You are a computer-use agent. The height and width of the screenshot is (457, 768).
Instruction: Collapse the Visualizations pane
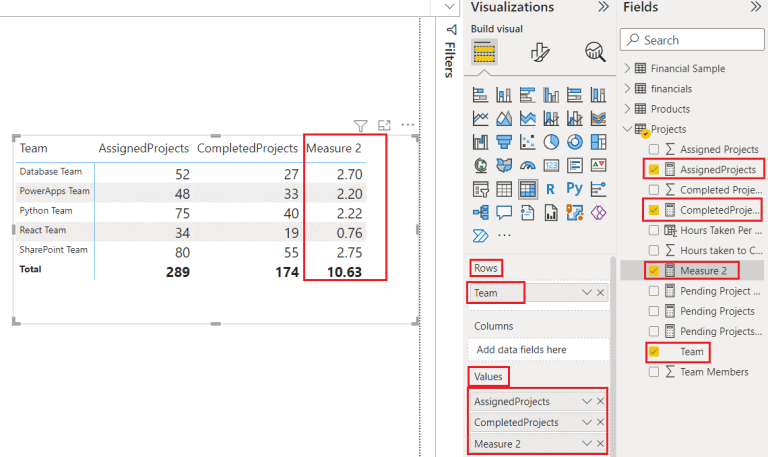coord(603,7)
